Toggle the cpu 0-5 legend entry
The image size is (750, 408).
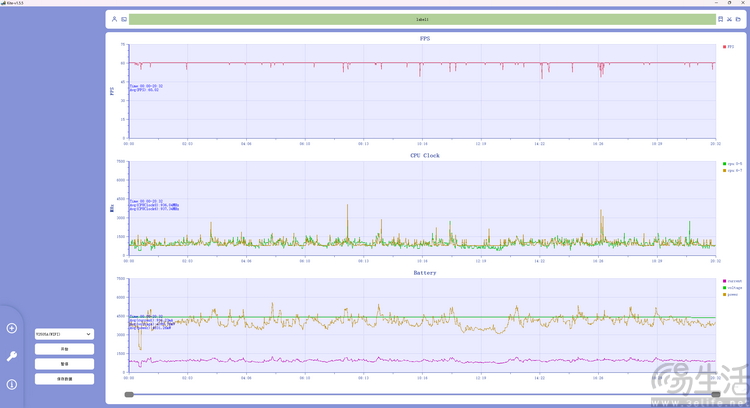point(731,163)
